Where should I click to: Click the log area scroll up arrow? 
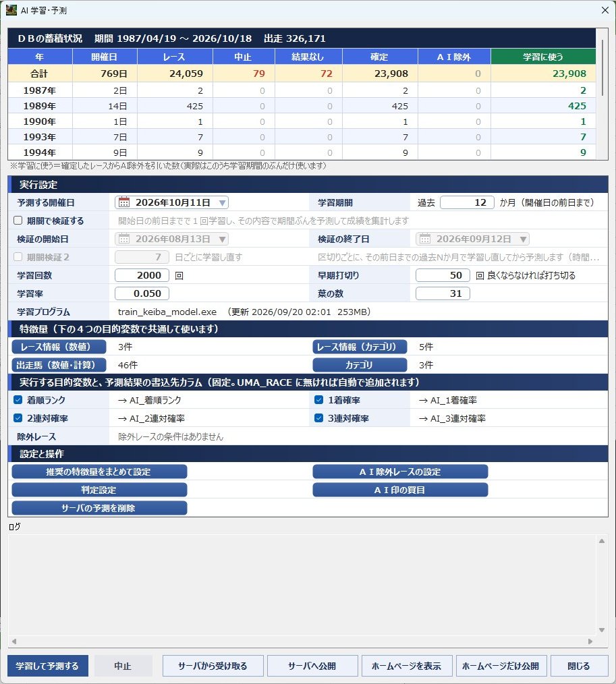602,541
